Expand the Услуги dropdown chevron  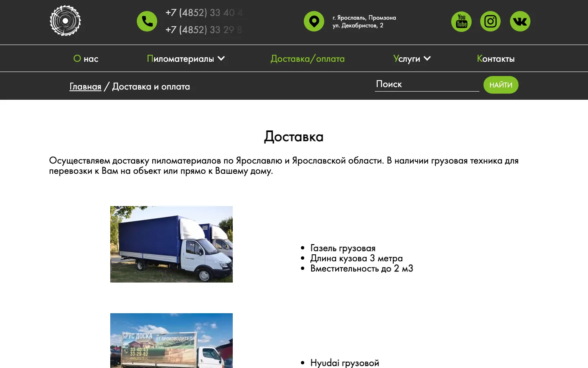(x=427, y=58)
